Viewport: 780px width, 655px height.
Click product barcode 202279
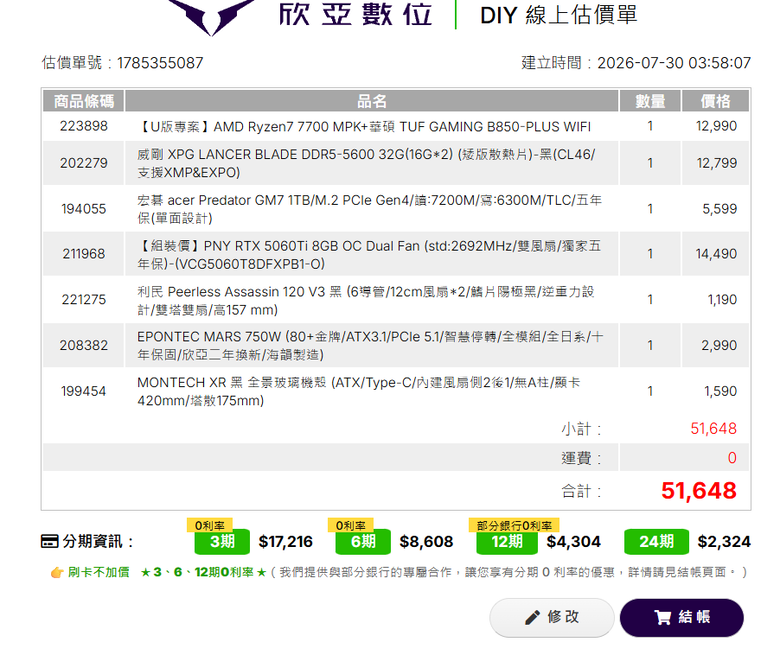pos(84,163)
